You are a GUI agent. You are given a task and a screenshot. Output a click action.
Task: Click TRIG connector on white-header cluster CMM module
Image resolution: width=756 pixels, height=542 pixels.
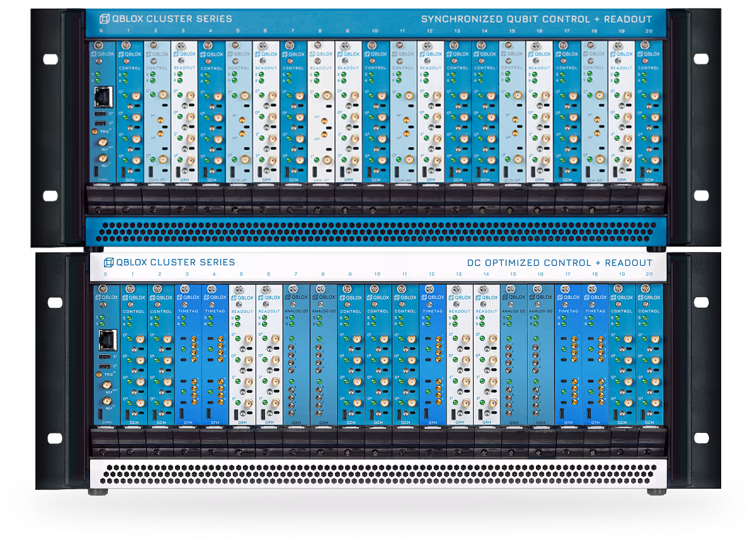[100, 374]
